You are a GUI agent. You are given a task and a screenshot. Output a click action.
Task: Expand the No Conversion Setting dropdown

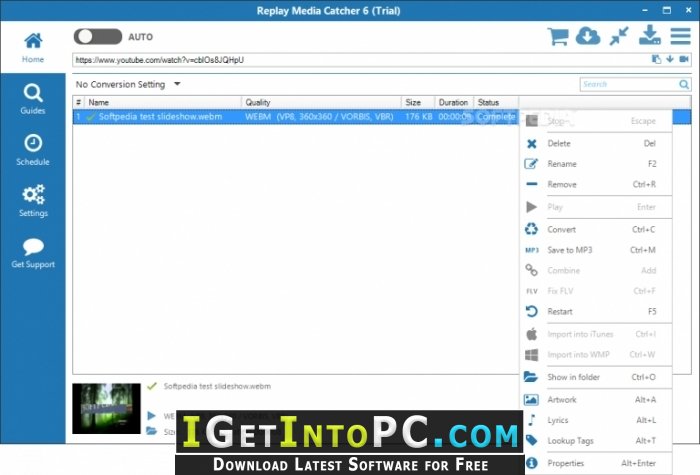pyautogui.click(x=128, y=84)
